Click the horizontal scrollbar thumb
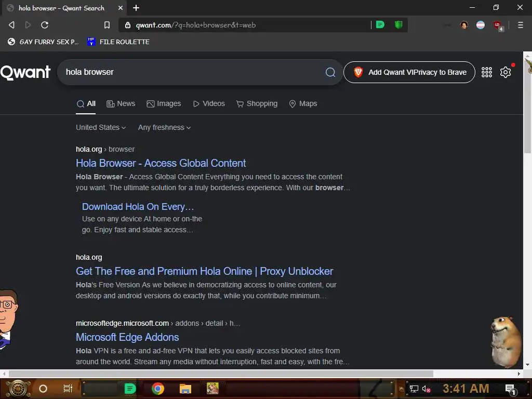The image size is (532, 399). click(x=220, y=374)
